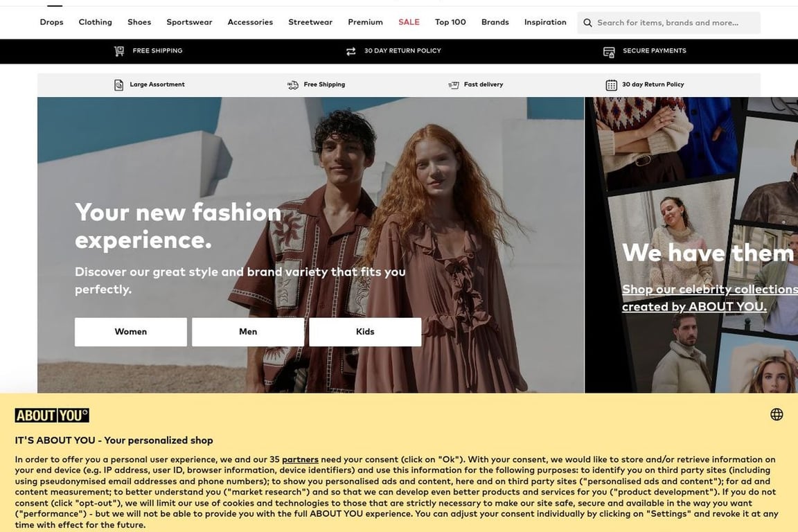
Task: Open the Clothing category
Action: coord(95,22)
